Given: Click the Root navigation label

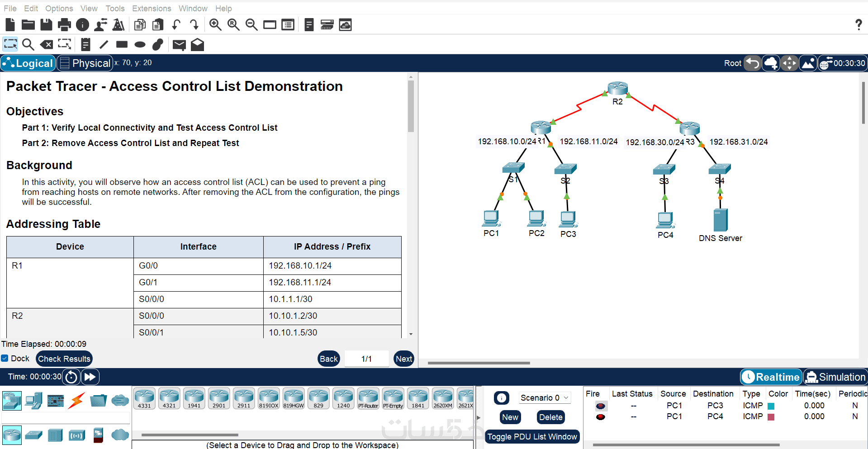Looking at the screenshot, I should [x=733, y=63].
